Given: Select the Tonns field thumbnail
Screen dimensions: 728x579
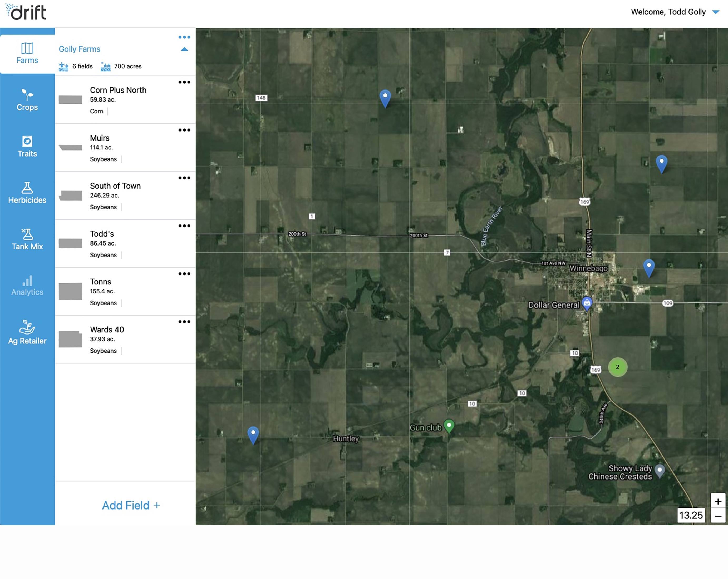Looking at the screenshot, I should (x=70, y=291).
